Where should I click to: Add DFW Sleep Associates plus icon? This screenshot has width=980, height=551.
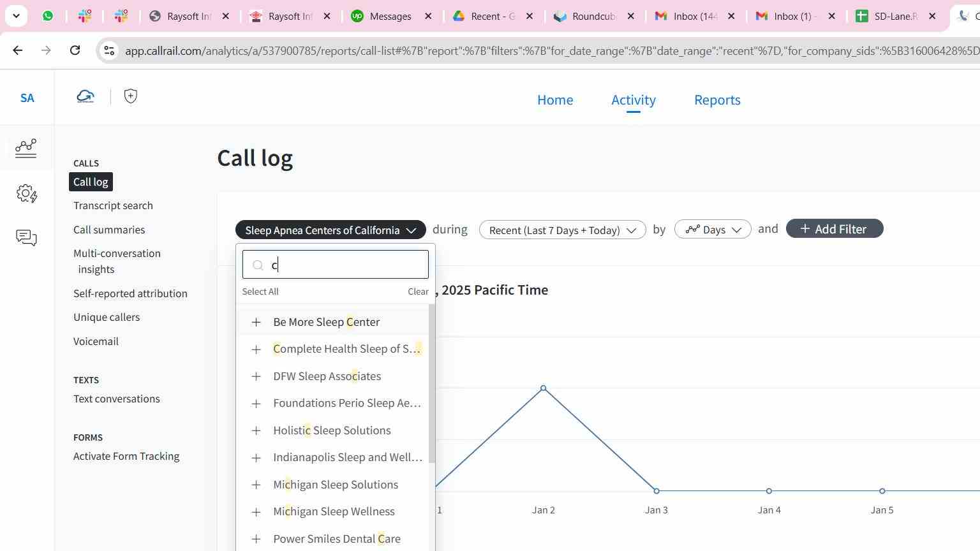pyautogui.click(x=256, y=376)
